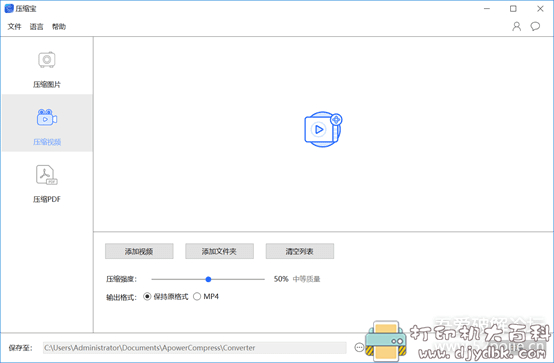Click the 压缩强度 slider handle
The height and width of the screenshot is (363, 554).
point(208,279)
